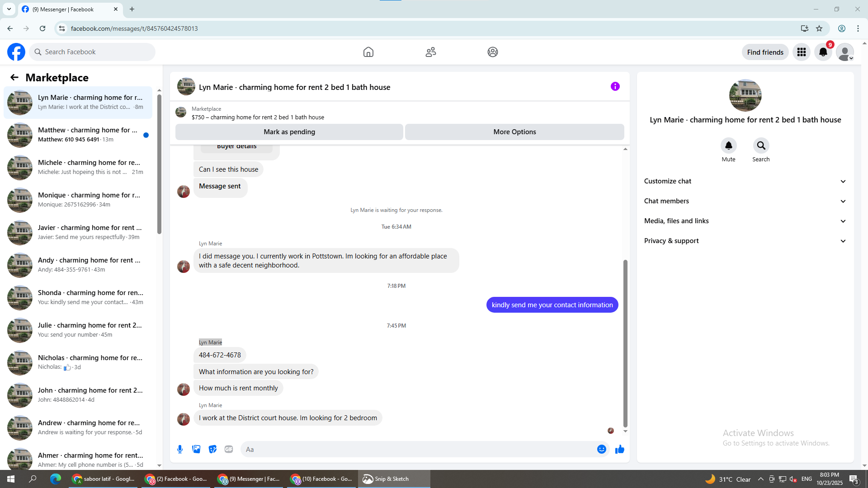
Task: Open the emoji picker in the message box
Action: [601, 449]
